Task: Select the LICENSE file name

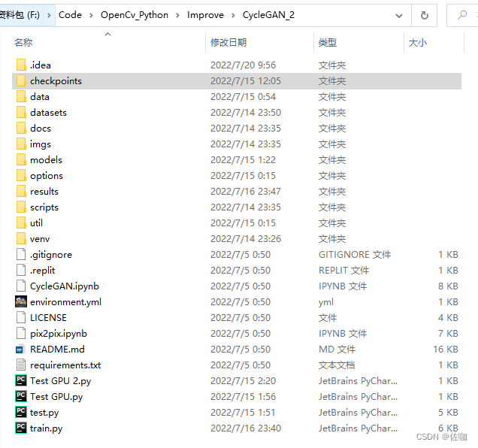Action: pos(48,317)
